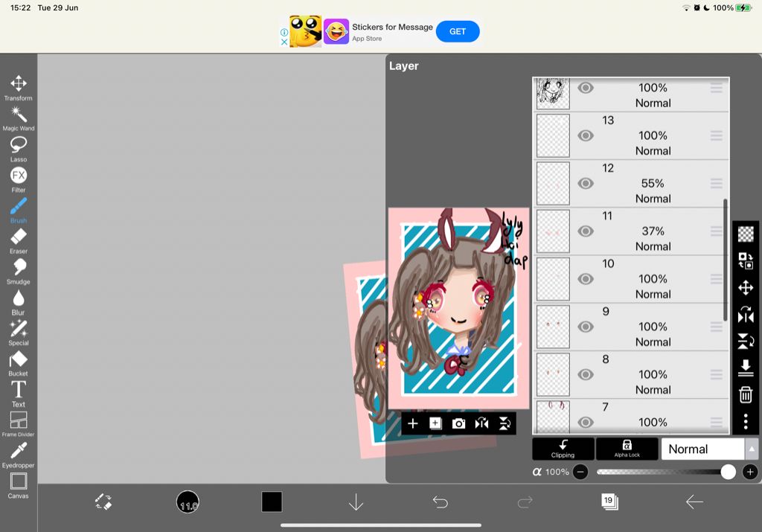Redo the last action
This screenshot has width=762, height=532.
(x=525, y=502)
